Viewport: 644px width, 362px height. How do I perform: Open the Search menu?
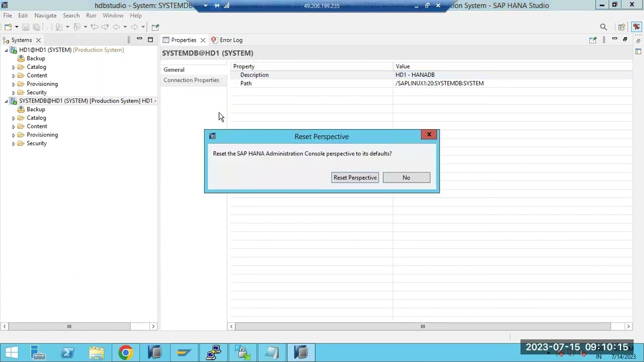[x=71, y=16]
